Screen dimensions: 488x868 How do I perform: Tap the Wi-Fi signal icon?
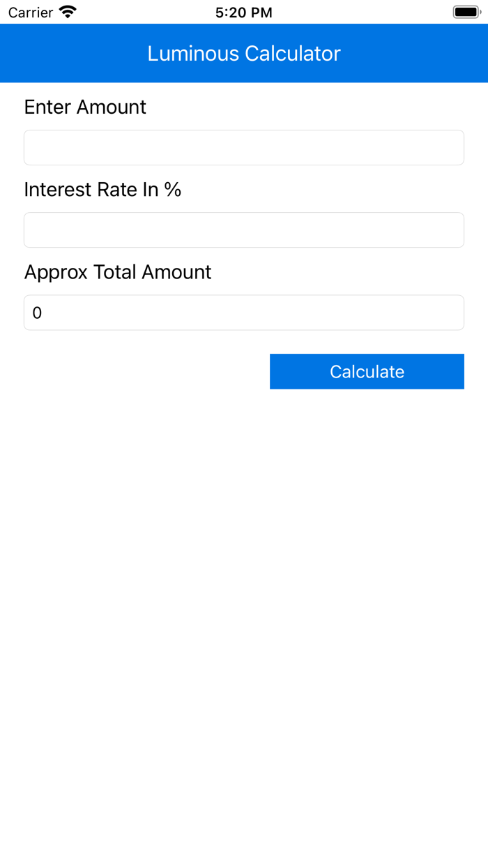68,12
